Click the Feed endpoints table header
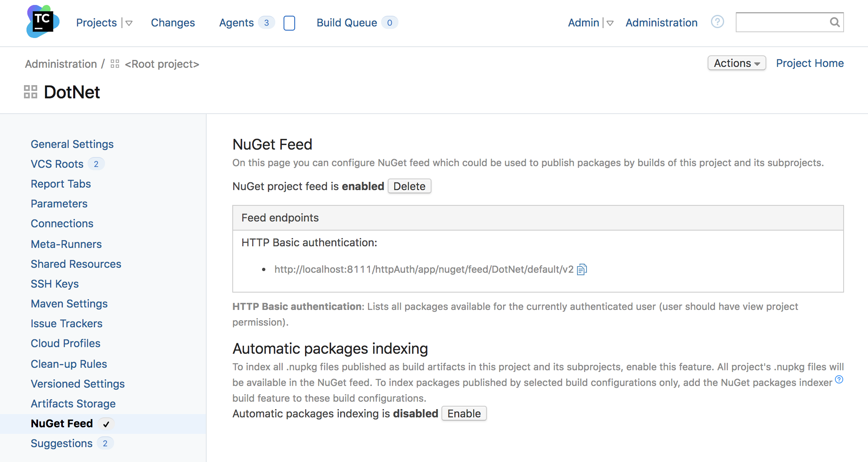868x462 pixels. click(538, 218)
